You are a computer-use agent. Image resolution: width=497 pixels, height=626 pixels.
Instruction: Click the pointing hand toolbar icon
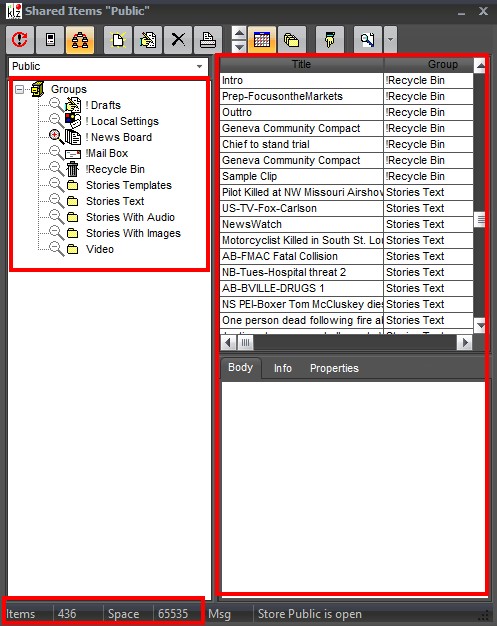[330, 40]
